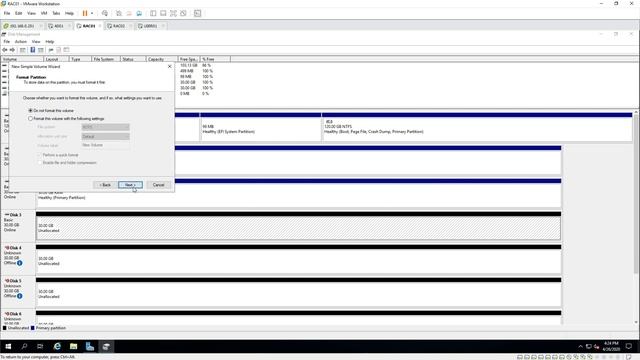Click the Volume label text field
This screenshot has height=360, width=640.
(x=105, y=145)
